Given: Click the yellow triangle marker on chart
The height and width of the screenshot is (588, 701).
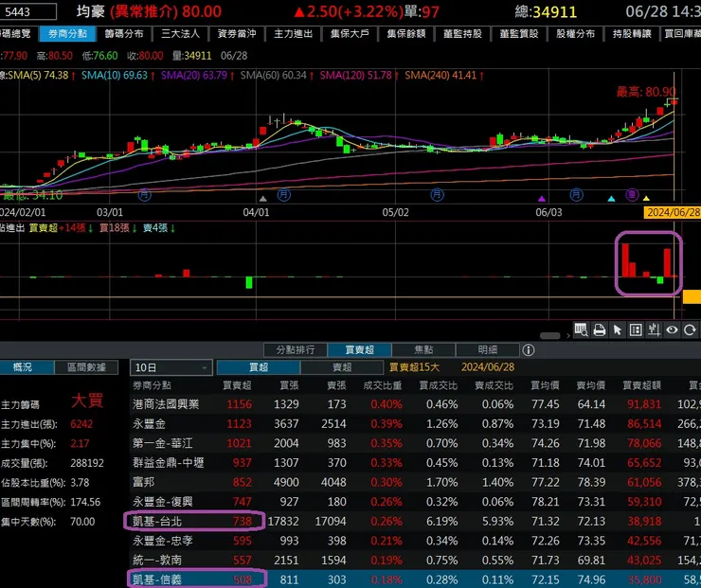Looking at the screenshot, I should click(x=646, y=198).
